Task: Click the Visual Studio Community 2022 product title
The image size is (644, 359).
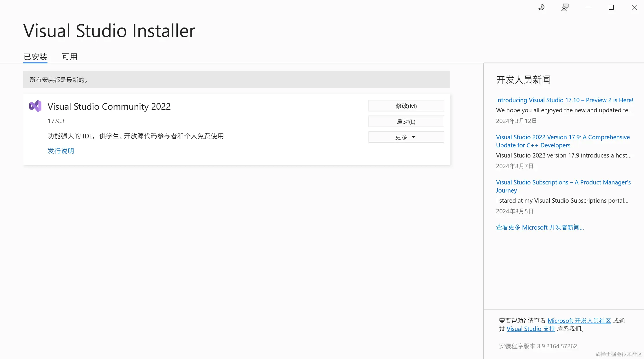Action: pos(109,107)
